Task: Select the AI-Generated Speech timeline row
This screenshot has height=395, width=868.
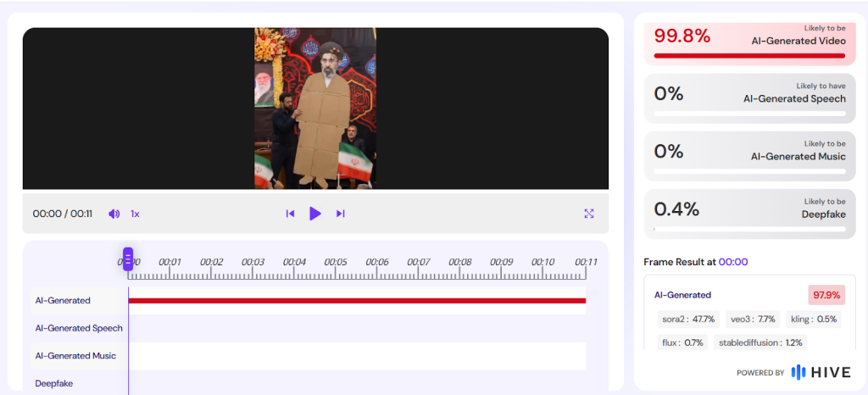Action: click(x=79, y=328)
